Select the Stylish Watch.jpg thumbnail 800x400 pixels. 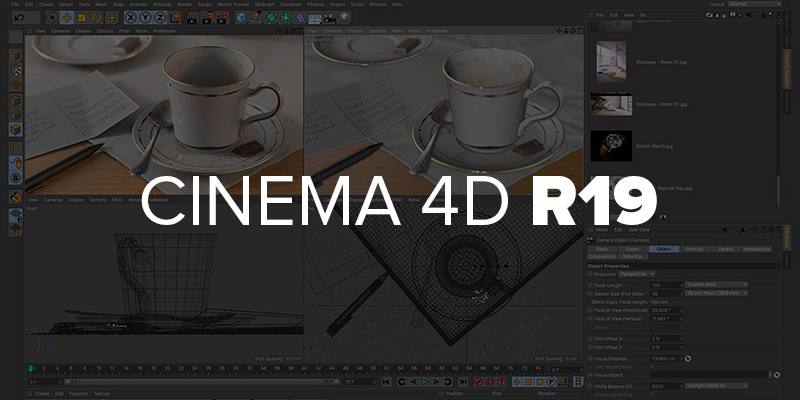611,146
